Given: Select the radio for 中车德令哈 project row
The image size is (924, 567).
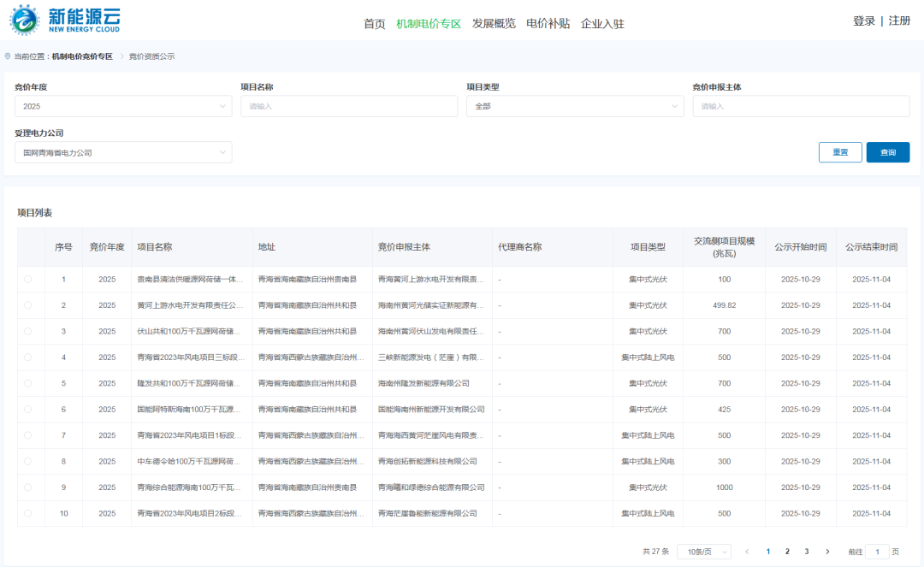Looking at the screenshot, I should pos(27,461).
